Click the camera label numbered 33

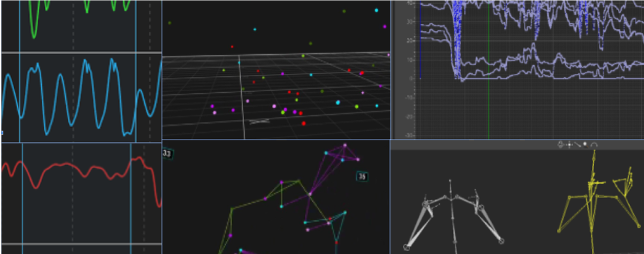click(x=167, y=153)
